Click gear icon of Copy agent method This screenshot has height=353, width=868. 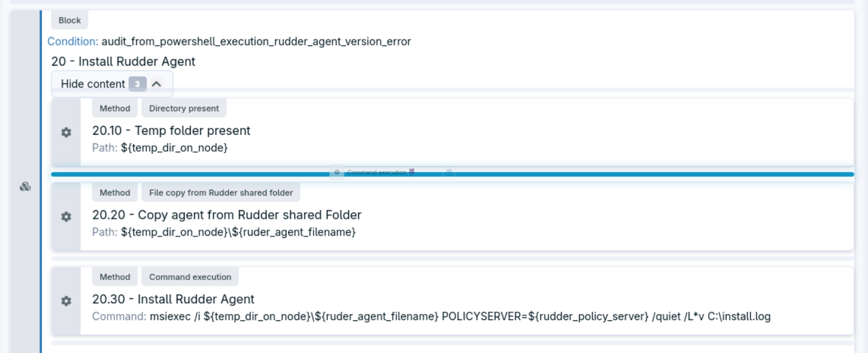click(66, 217)
